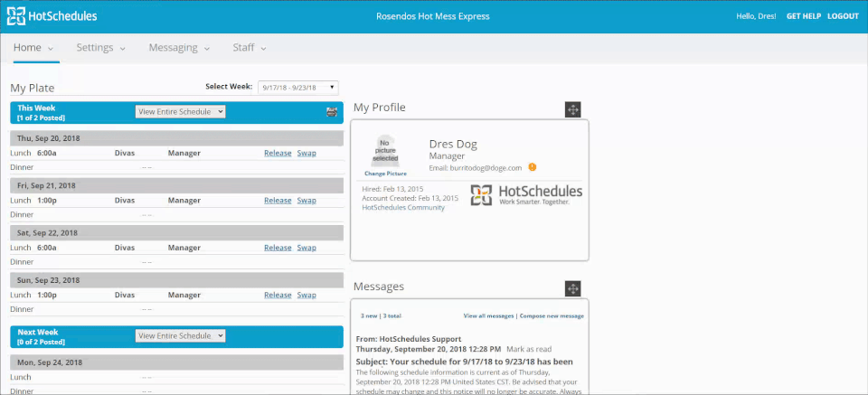Click Compose new message
Viewport: 868px width, 395px height.
(552, 315)
